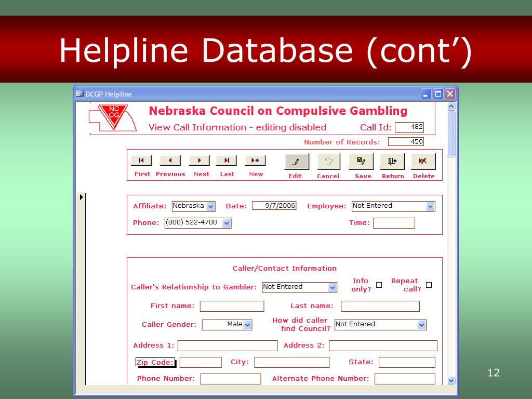Click the Edit pencil button

(297, 162)
